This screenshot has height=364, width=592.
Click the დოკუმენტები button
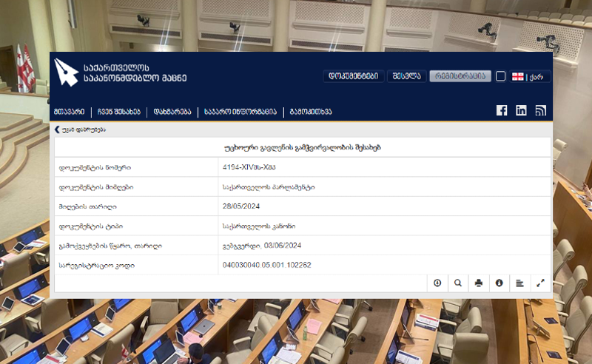[x=354, y=76]
